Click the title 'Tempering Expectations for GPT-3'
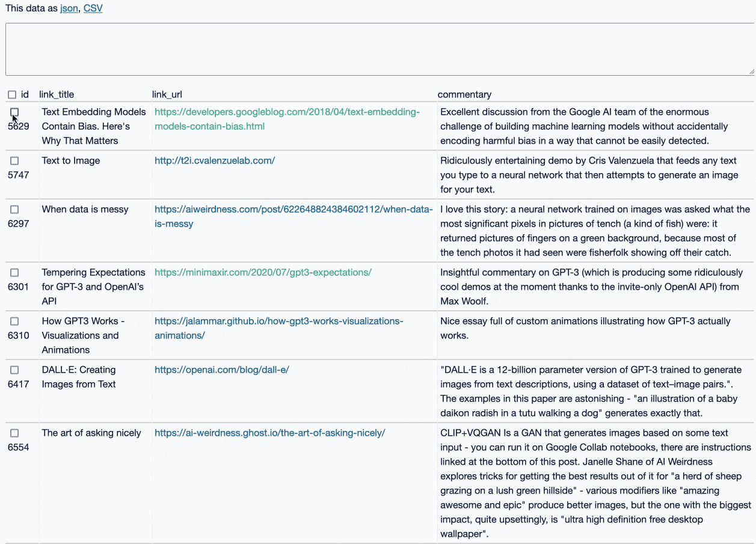 pyautogui.click(x=93, y=287)
